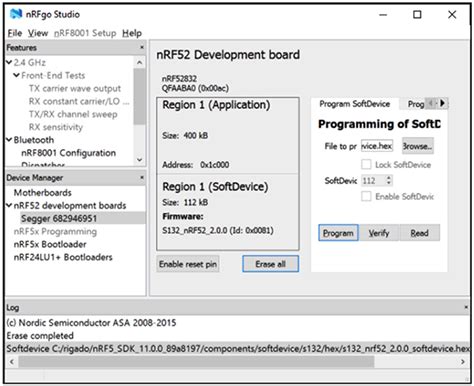Click 'Erase completed' log entry
Image resolution: width=474 pixels, height=386 pixels.
pos(40,336)
